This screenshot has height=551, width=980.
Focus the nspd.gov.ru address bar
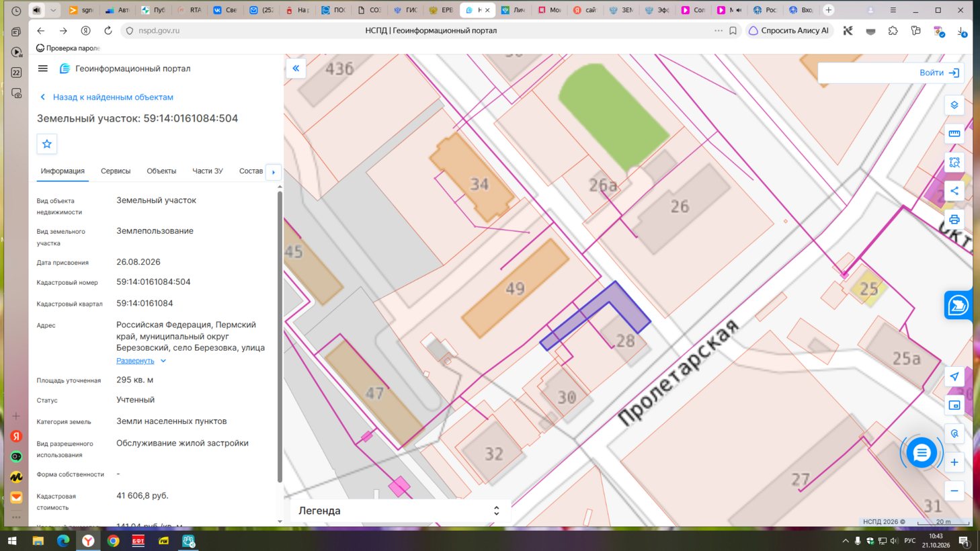pyautogui.click(x=159, y=30)
